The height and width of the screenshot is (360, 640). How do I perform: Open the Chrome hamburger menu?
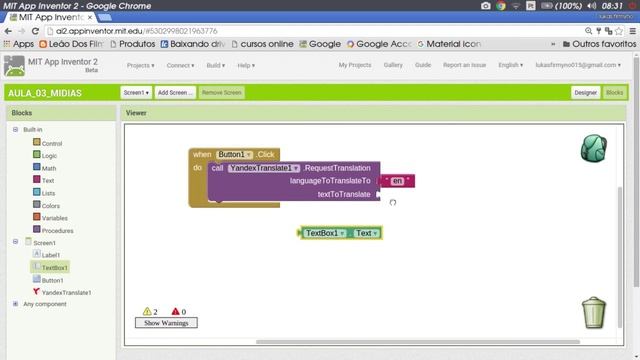click(x=633, y=31)
